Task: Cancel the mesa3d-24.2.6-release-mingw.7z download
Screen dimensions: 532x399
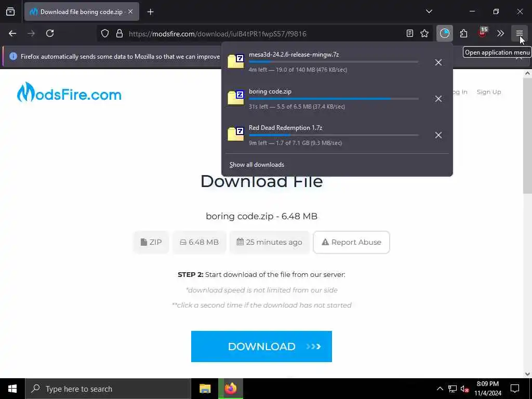Action: [438, 62]
